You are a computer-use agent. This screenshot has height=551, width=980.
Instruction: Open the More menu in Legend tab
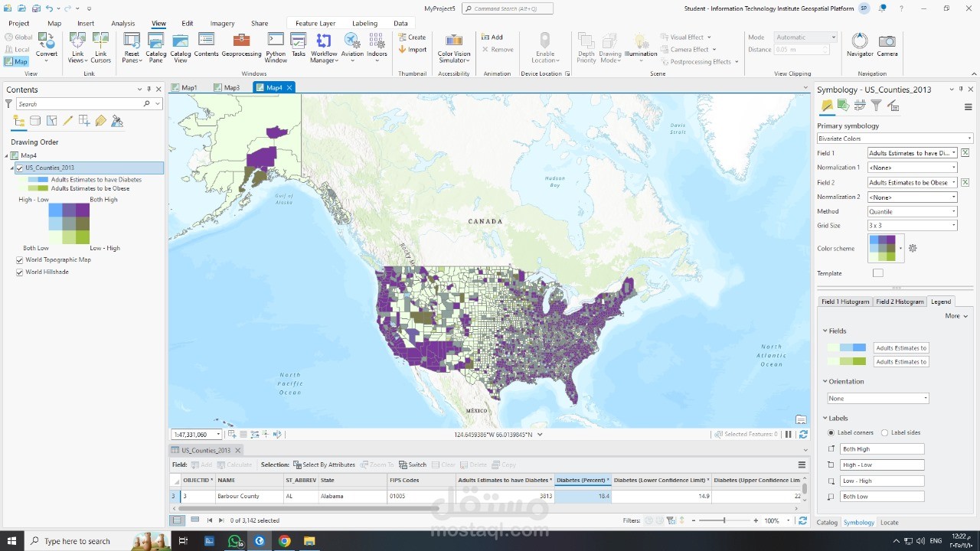pyautogui.click(x=956, y=315)
